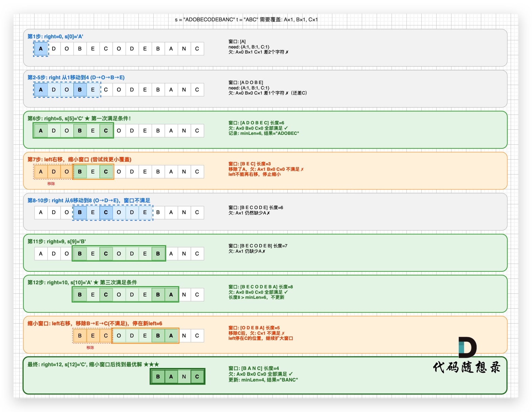Click the 第1步: right=0 heading

tap(55, 37)
